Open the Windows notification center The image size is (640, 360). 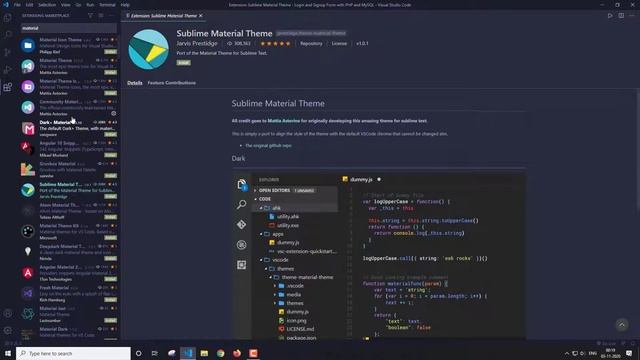629,353
